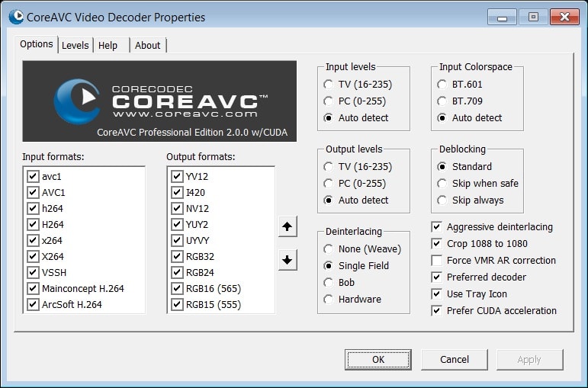The width and height of the screenshot is (588, 388).
Task: Open the Help tab
Action: coord(108,45)
